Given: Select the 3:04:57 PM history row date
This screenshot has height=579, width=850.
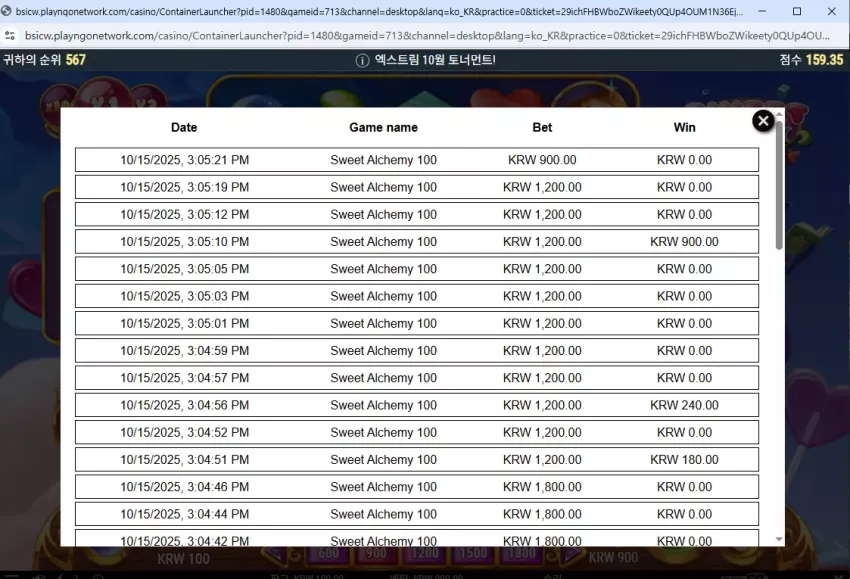Looking at the screenshot, I should click(184, 378).
